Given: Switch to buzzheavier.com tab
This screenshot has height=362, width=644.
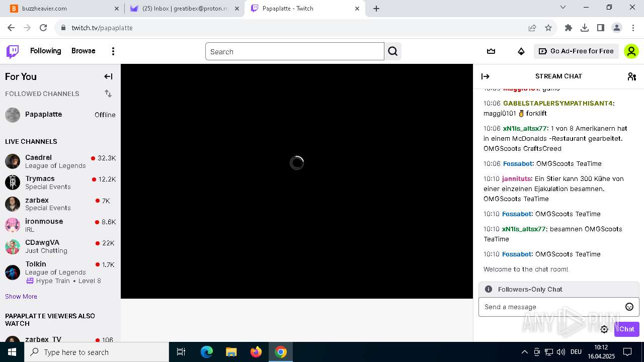Looking at the screenshot, I should (65, 9).
